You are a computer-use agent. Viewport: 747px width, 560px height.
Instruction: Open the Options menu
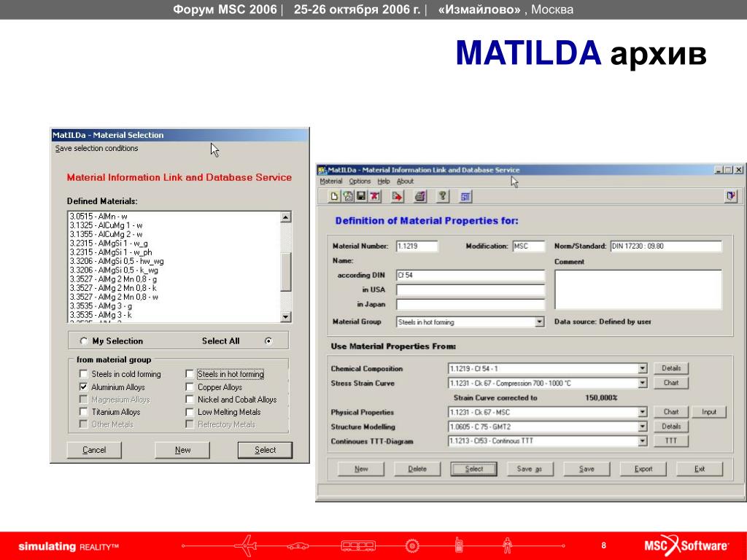pos(360,182)
